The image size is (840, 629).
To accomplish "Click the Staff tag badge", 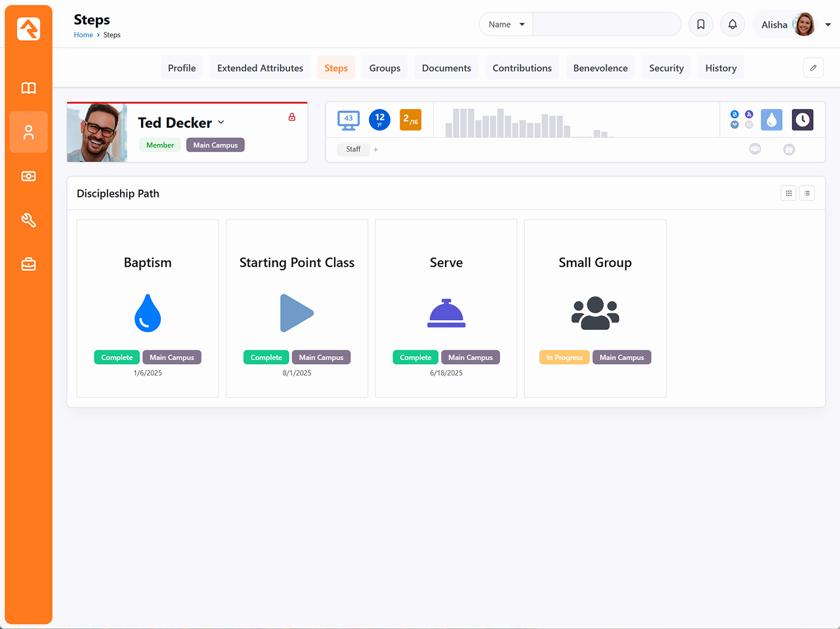I will click(x=353, y=150).
